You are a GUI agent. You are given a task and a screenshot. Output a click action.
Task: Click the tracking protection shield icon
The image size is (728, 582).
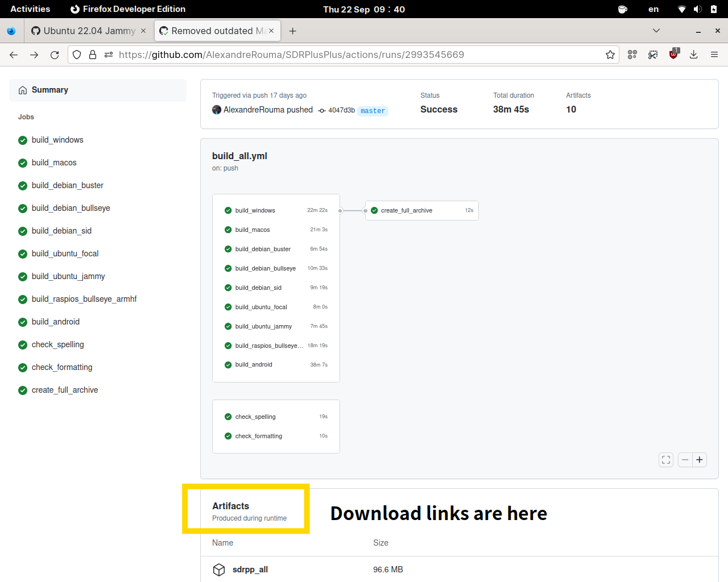[76, 55]
